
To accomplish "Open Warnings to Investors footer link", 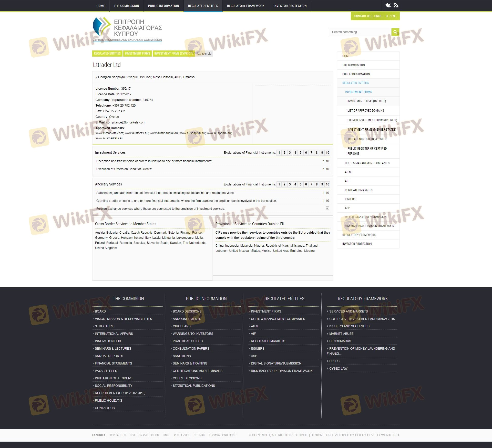I will pos(193,334).
